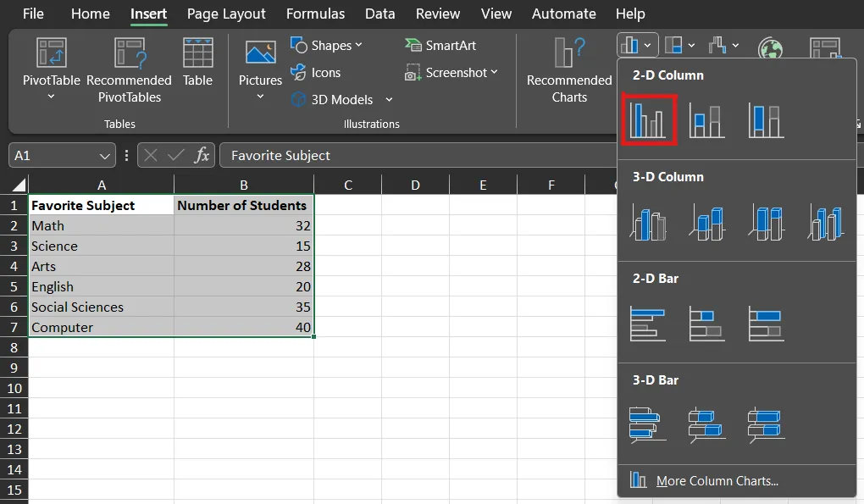864x504 pixels.
Task: Select the Math cell
Action: (x=102, y=226)
